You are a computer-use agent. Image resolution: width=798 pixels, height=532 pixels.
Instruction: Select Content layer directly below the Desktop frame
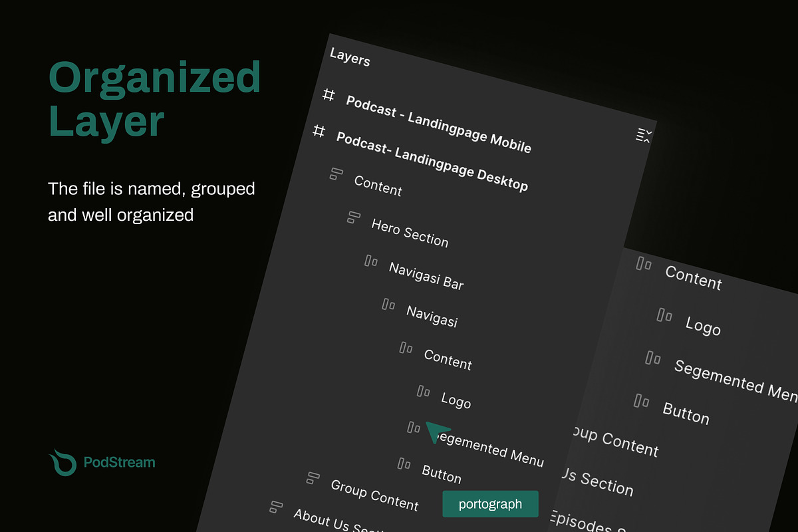[378, 186]
